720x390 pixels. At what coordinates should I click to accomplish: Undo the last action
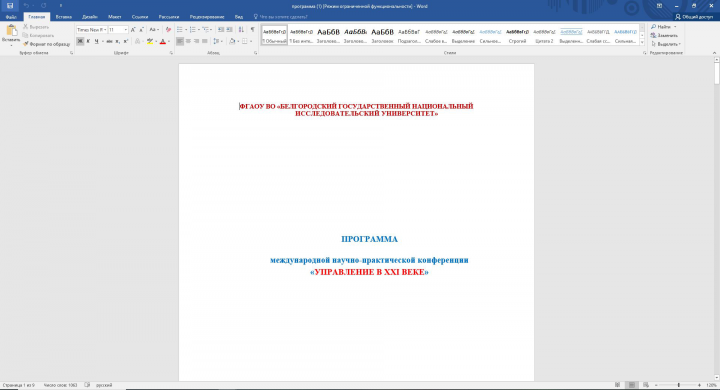pos(26,6)
